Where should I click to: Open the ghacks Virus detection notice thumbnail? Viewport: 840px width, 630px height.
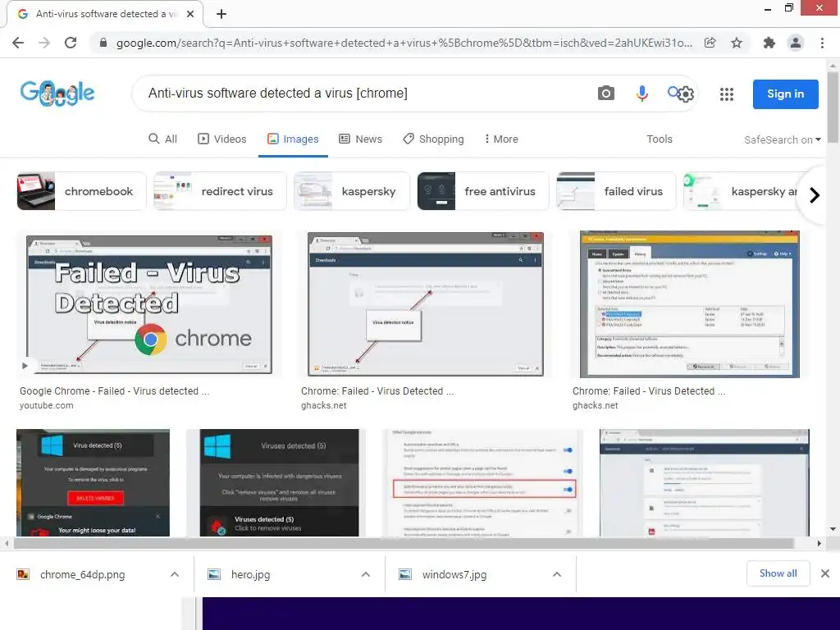coord(426,304)
